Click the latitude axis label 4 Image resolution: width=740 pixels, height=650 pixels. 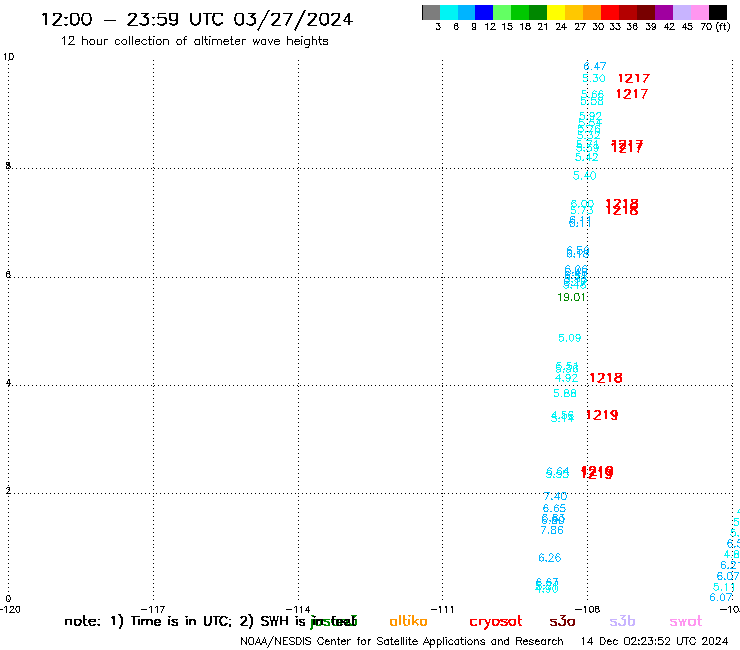click(x=8, y=383)
